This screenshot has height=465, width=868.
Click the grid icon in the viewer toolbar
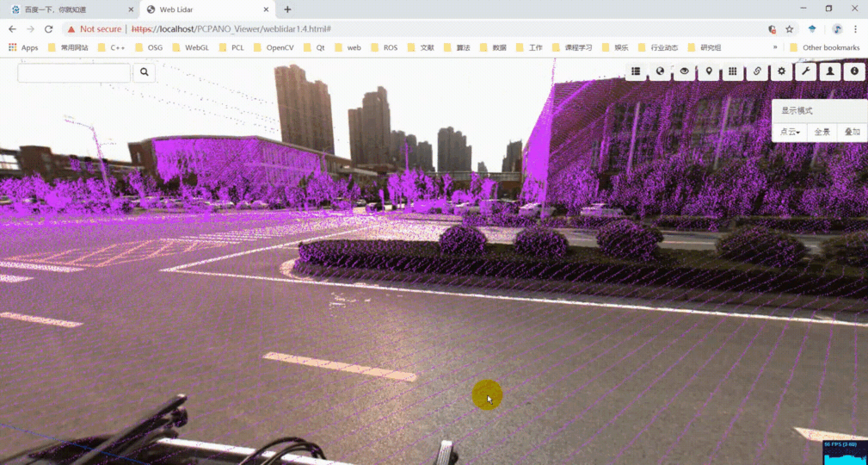733,71
